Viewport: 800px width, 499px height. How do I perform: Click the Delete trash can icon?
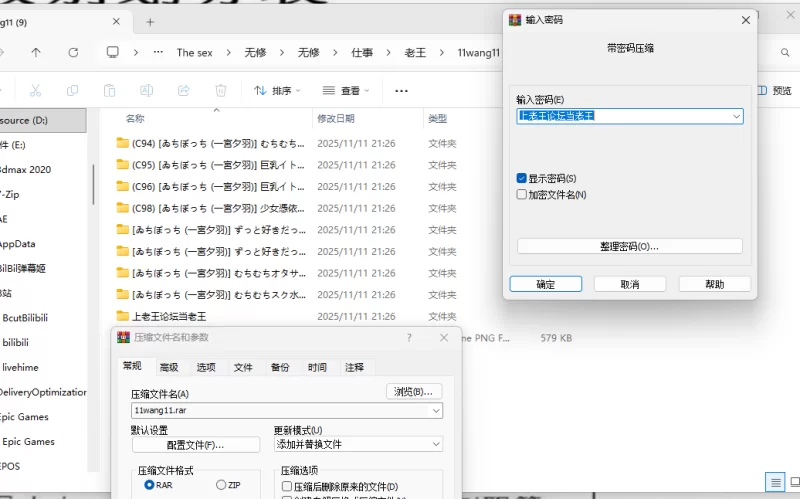[x=220, y=90]
